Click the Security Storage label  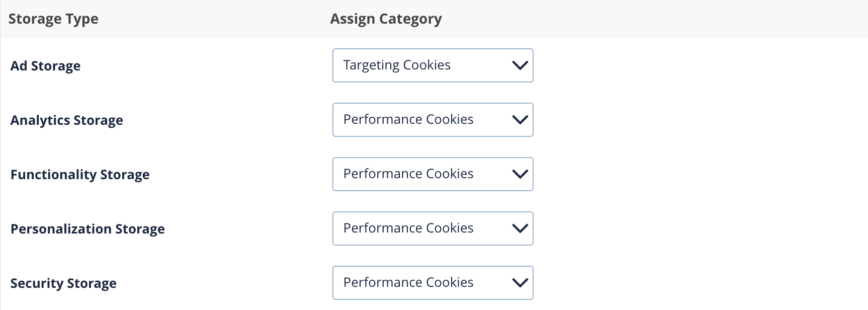pos(64,283)
